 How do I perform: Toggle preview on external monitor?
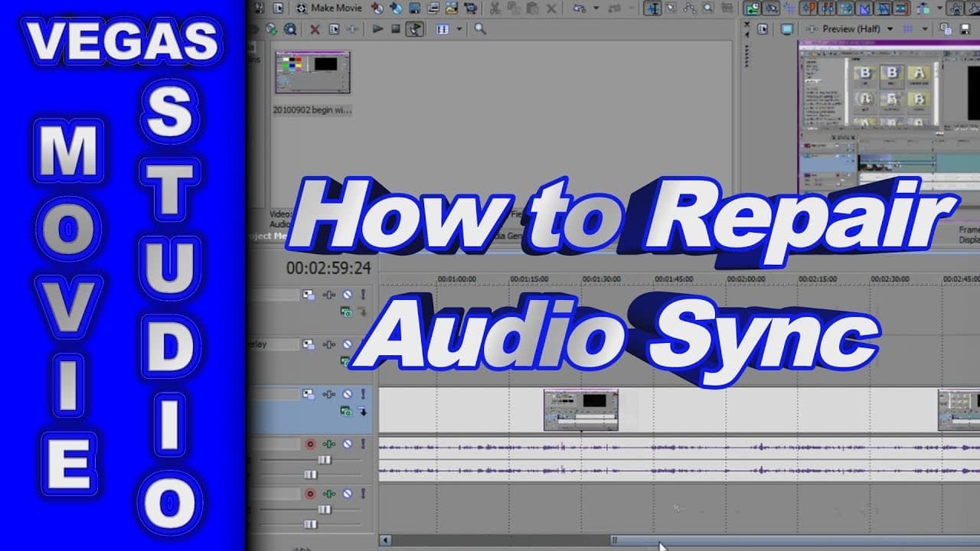(786, 29)
